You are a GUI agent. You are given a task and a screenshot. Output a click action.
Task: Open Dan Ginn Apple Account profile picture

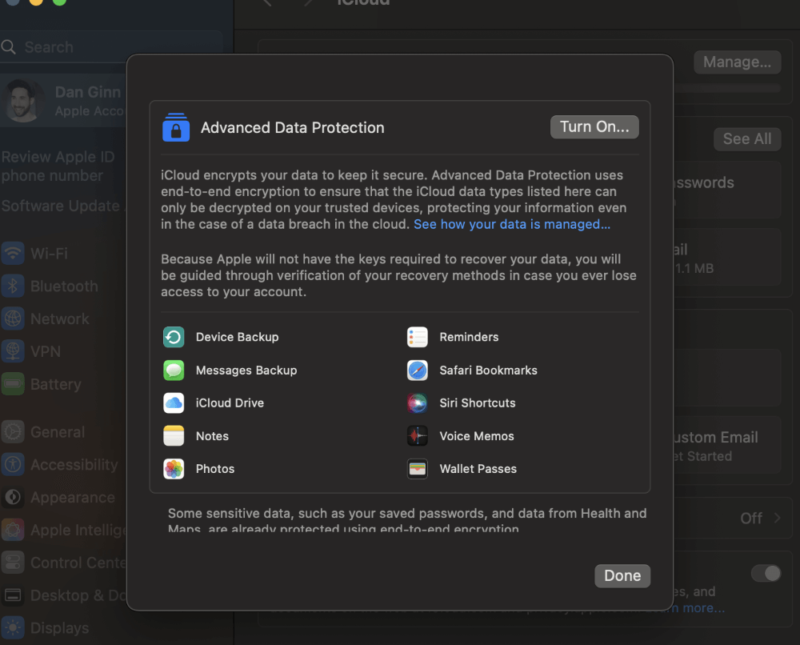[x=22, y=101]
